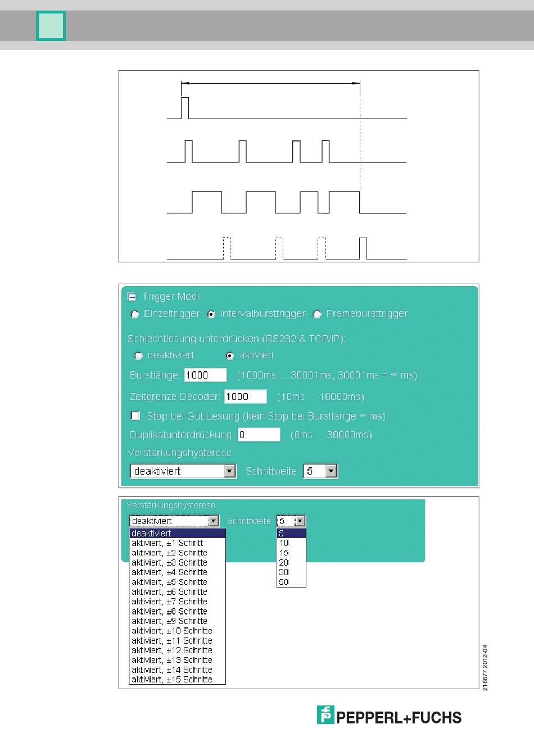Select highlighted deaktiviert list option
Image resolution: width=534 pixels, height=756 pixels.
pos(178,534)
